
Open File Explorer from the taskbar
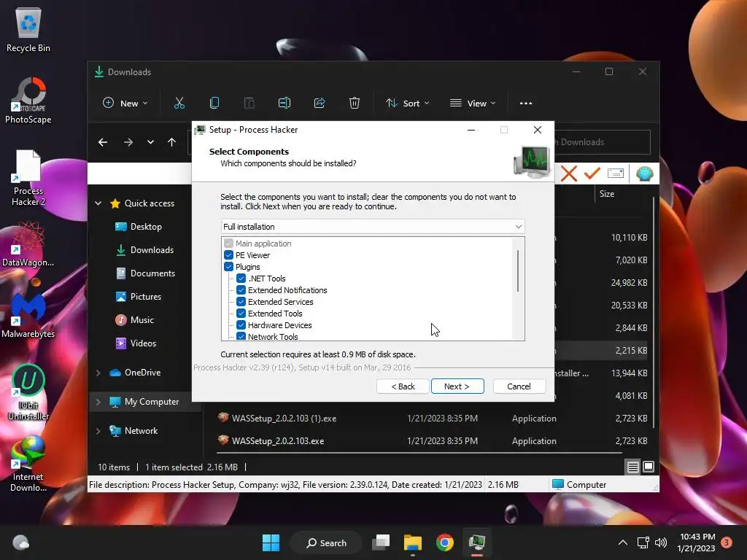pos(413,542)
